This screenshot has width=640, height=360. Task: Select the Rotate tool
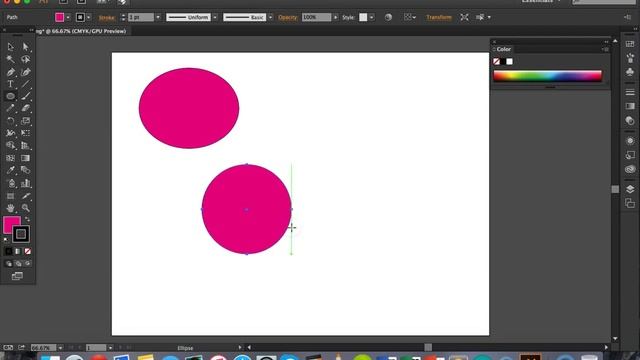[10, 121]
